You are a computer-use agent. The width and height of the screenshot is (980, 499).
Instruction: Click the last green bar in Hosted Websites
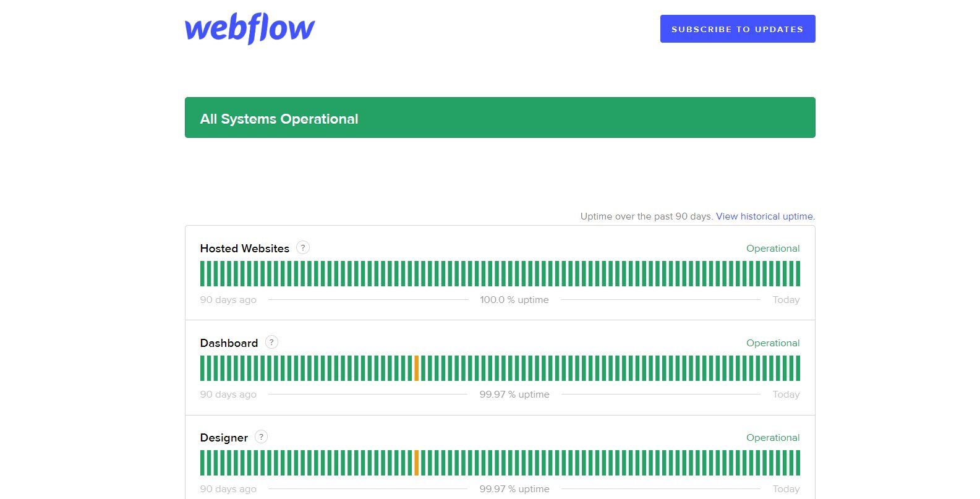point(798,273)
